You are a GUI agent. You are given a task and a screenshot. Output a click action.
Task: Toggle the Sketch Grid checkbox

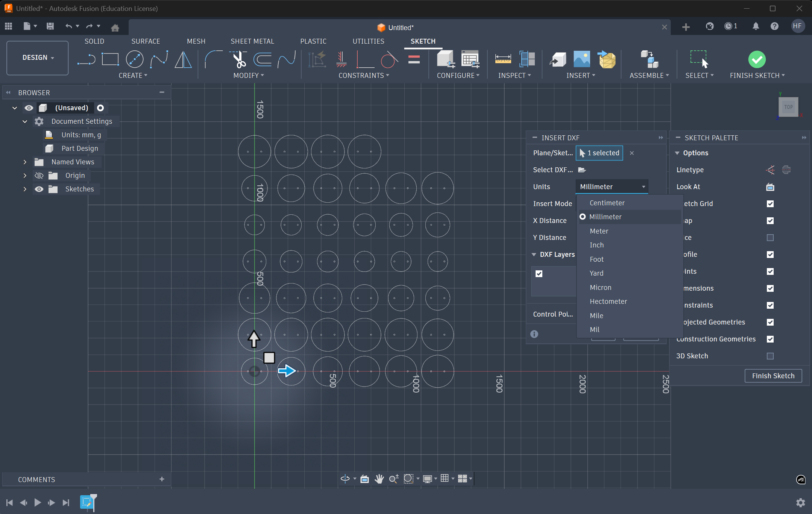[770, 204]
